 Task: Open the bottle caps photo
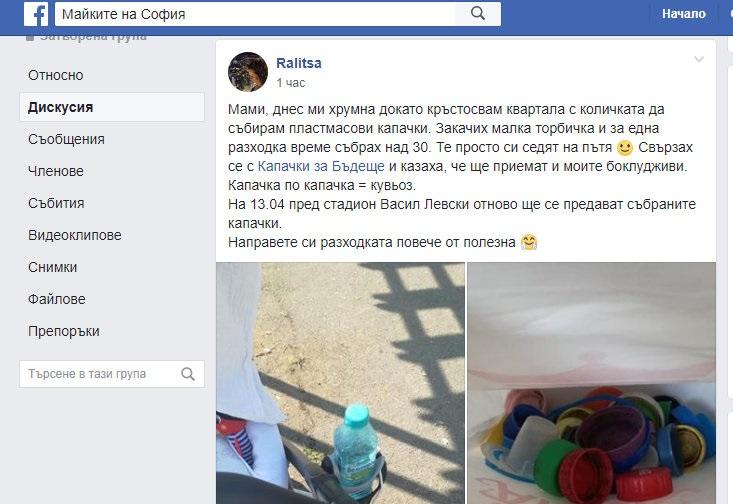tap(591, 383)
